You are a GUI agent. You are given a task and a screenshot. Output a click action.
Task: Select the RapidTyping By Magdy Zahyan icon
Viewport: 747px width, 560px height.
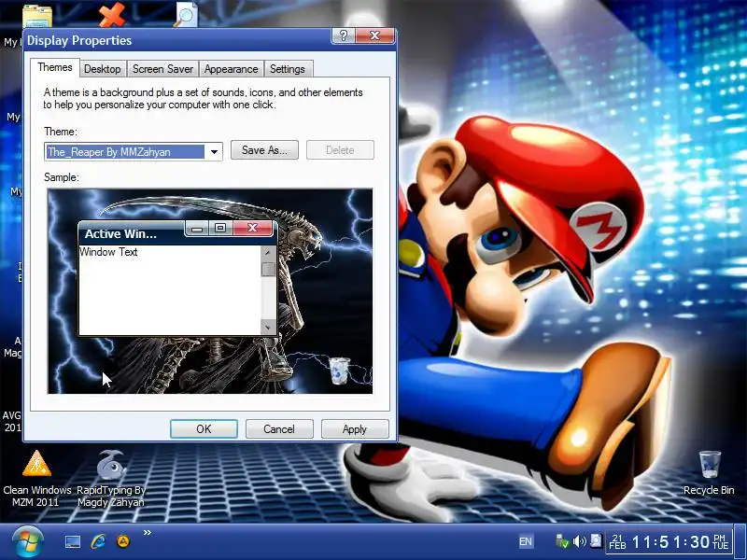pos(111,478)
